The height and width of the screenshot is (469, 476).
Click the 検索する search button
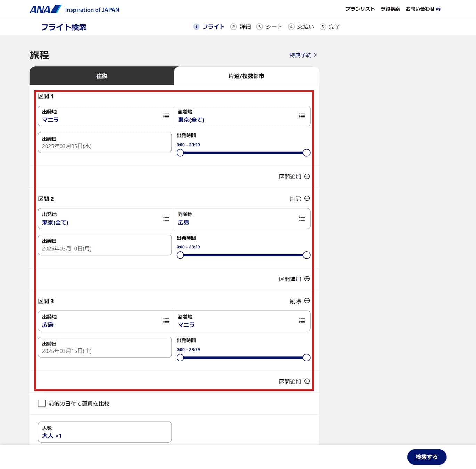pyautogui.click(x=426, y=457)
